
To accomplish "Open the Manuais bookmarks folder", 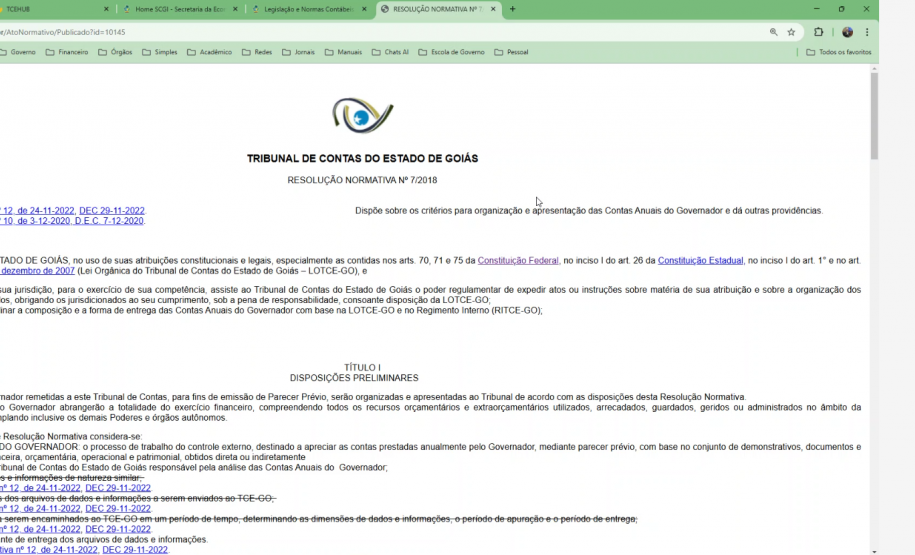I will pos(344,52).
